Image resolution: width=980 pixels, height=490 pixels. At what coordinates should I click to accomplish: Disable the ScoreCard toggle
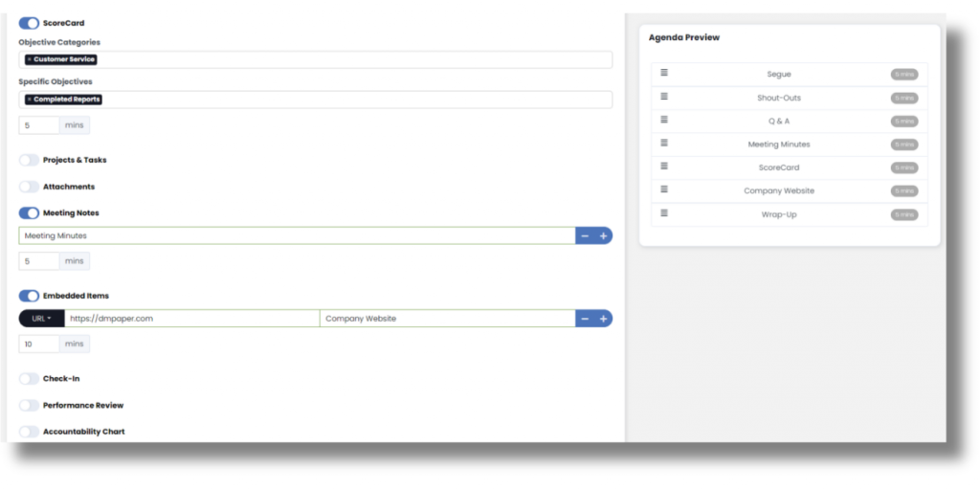pos(29,23)
